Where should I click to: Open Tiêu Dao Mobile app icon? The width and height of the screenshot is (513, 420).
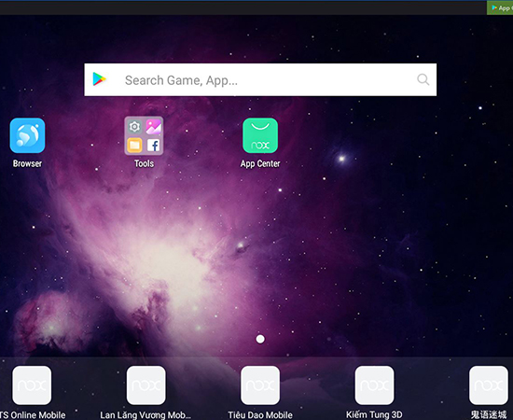260,385
